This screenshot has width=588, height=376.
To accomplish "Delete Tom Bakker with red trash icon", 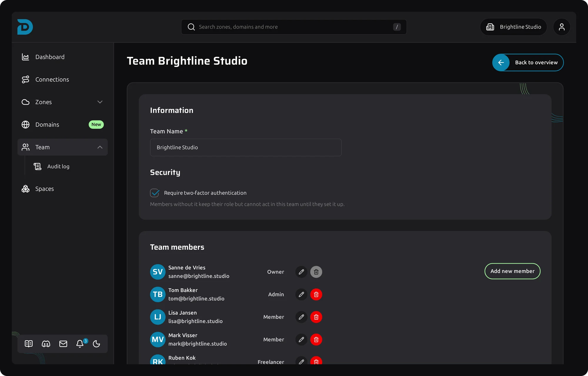I will [316, 294].
